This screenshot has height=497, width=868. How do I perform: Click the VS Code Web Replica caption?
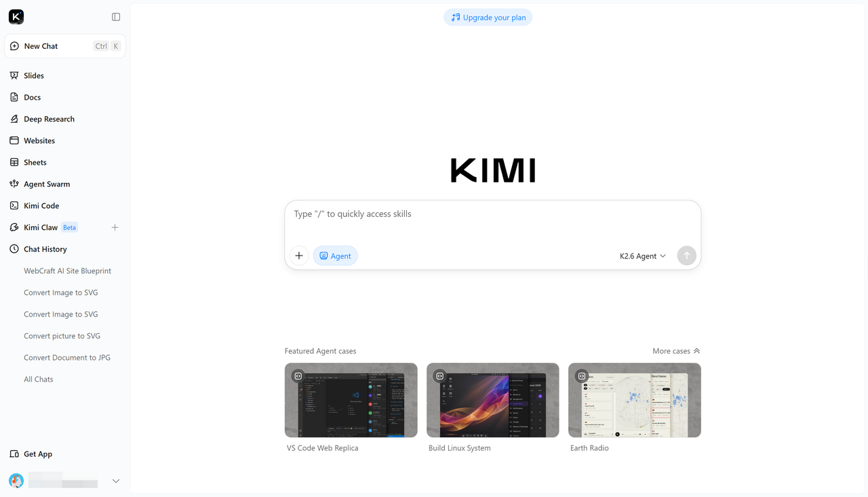(x=322, y=448)
